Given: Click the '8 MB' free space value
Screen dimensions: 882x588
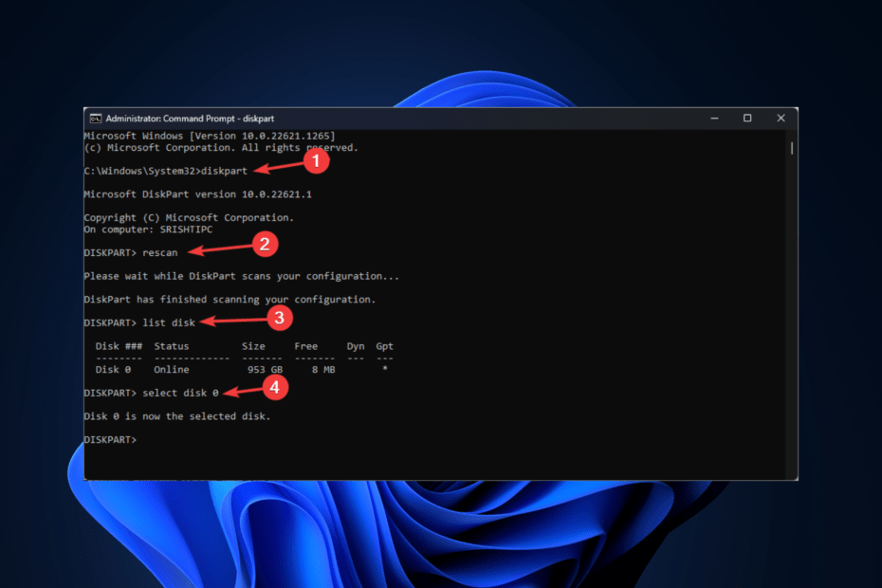Looking at the screenshot, I should point(323,370).
